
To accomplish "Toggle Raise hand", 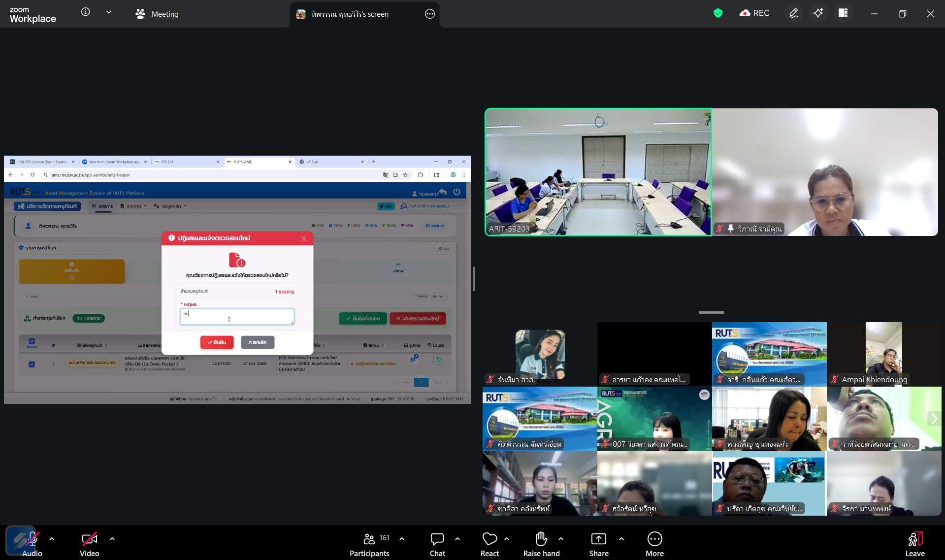I will pos(541,544).
